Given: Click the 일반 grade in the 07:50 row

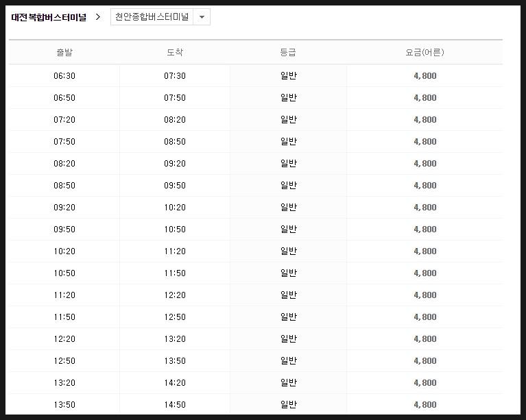Looking at the screenshot, I should point(289,141).
